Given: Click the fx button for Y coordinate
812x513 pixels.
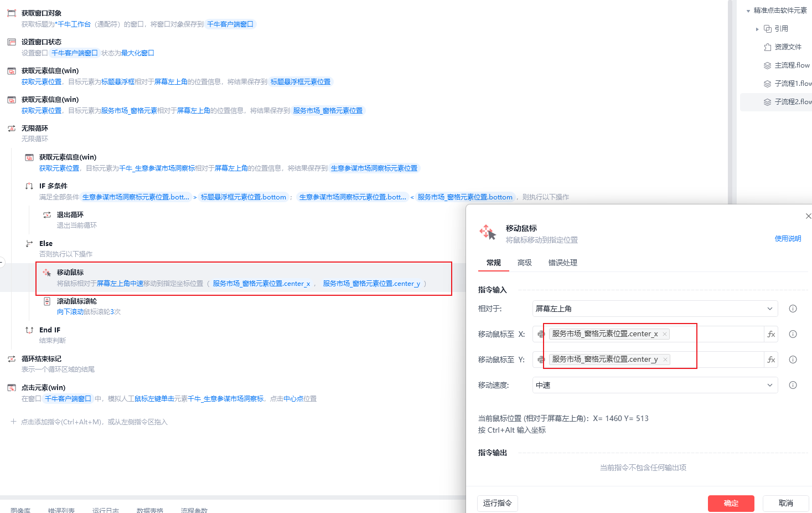Looking at the screenshot, I should pos(771,360).
